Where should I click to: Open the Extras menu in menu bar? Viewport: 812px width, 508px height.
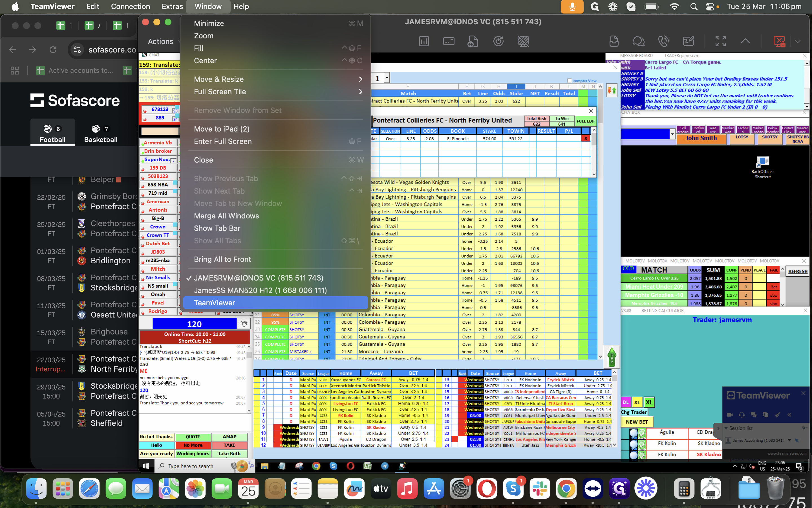coord(172,6)
